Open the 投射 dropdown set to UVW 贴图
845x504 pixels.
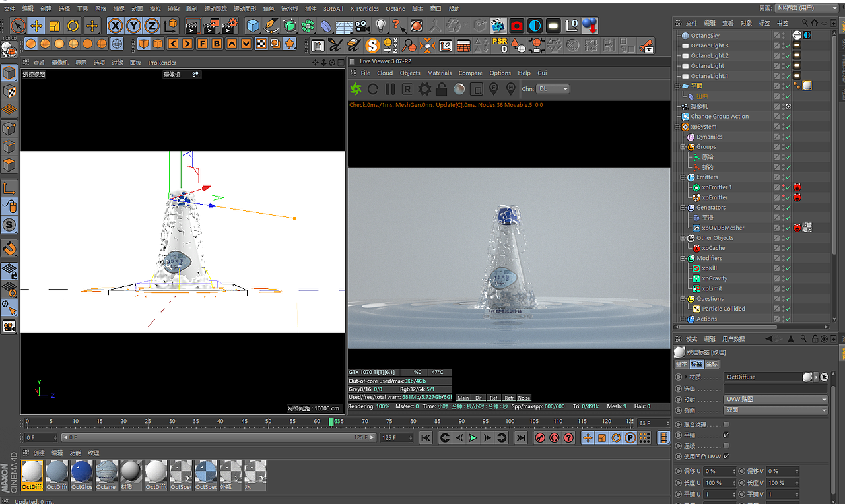tap(776, 399)
